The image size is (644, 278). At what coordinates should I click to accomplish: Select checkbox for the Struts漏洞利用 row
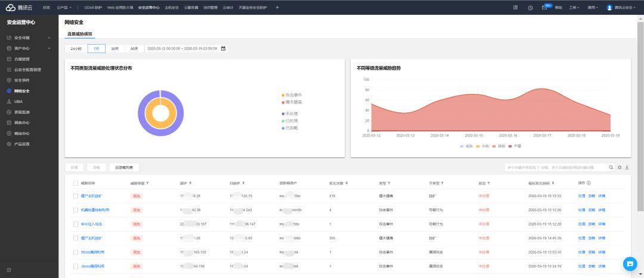click(x=76, y=252)
